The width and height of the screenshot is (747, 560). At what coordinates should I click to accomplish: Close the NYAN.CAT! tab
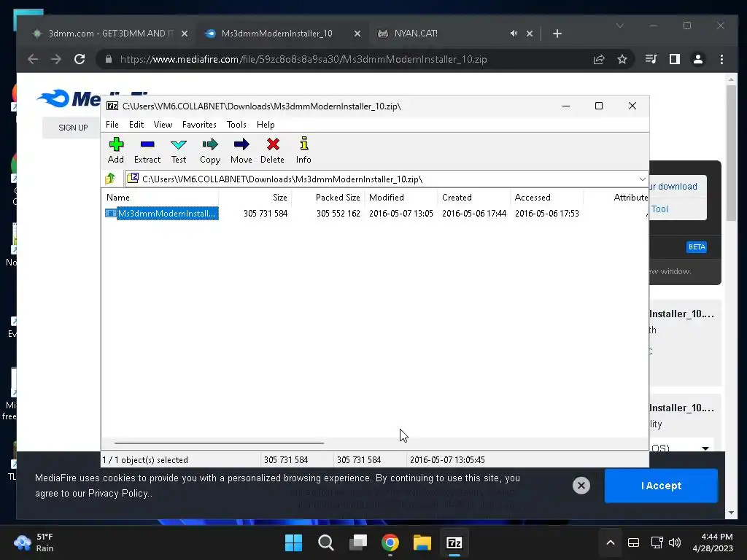(530, 34)
